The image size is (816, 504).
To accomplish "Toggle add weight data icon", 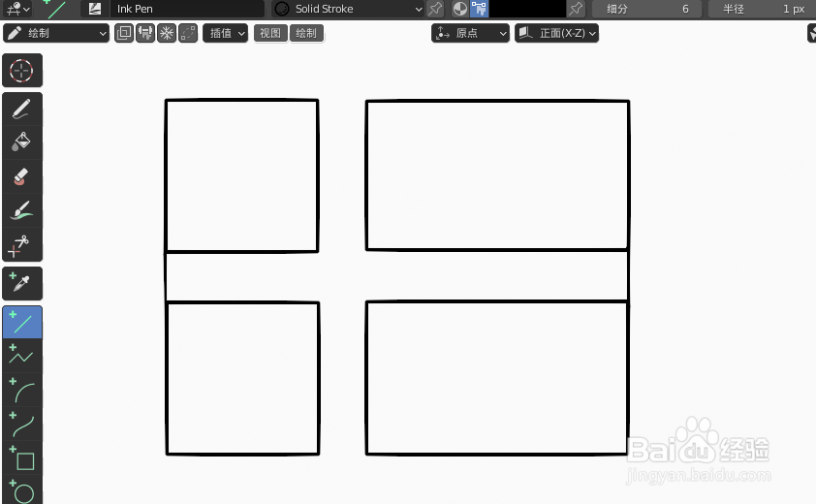I will (145, 33).
